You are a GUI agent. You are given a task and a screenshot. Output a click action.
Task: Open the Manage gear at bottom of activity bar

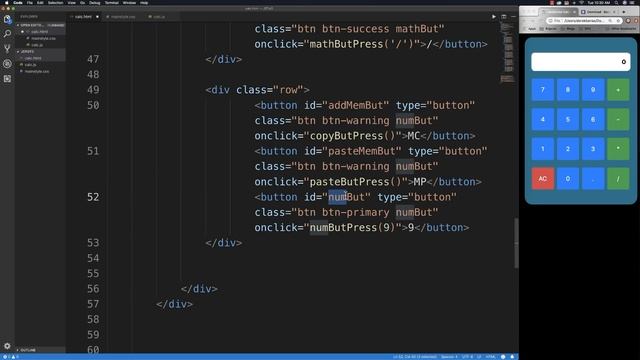7,346
